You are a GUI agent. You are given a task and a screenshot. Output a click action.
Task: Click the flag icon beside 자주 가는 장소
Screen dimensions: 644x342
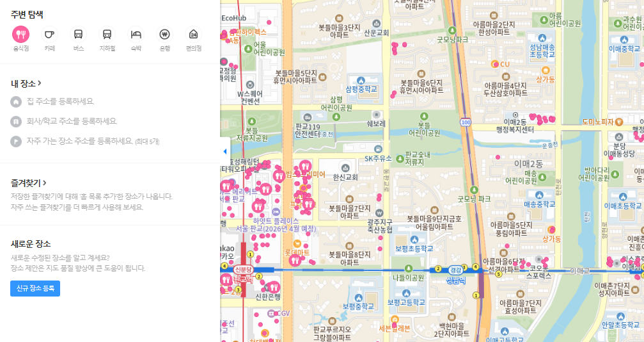pos(16,141)
